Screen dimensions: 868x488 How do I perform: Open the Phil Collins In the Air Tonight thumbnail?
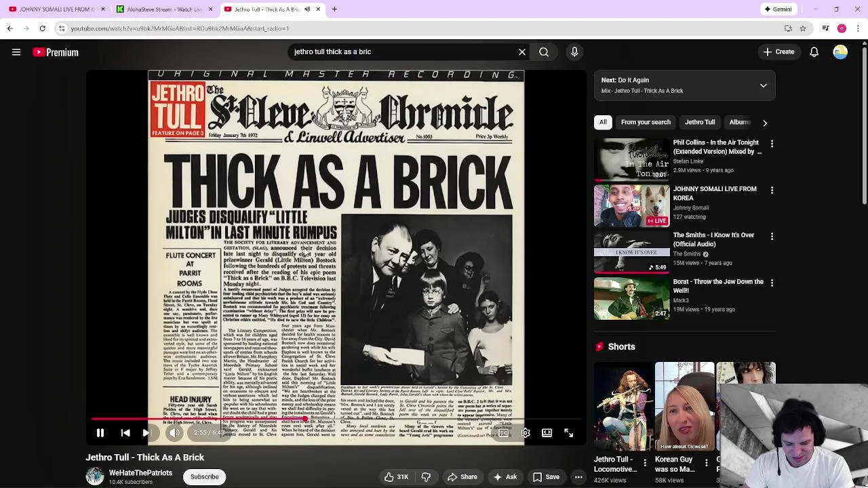pos(631,160)
